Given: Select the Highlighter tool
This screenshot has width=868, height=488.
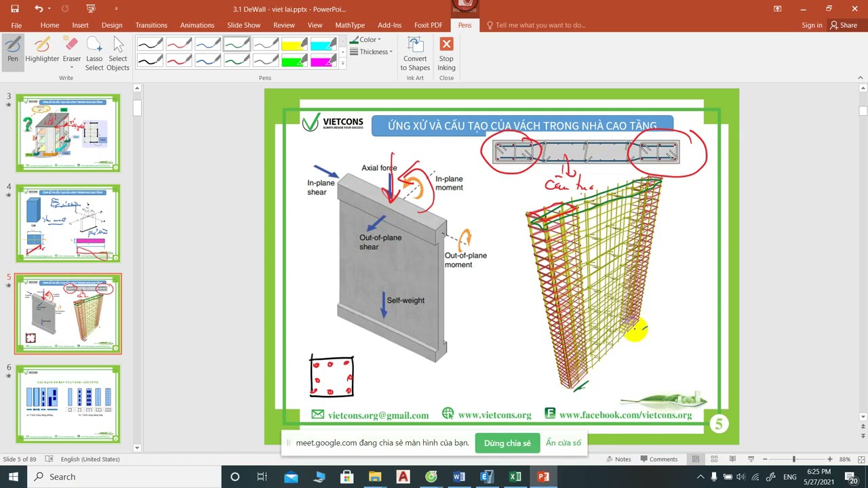Looking at the screenshot, I should 42,51.
